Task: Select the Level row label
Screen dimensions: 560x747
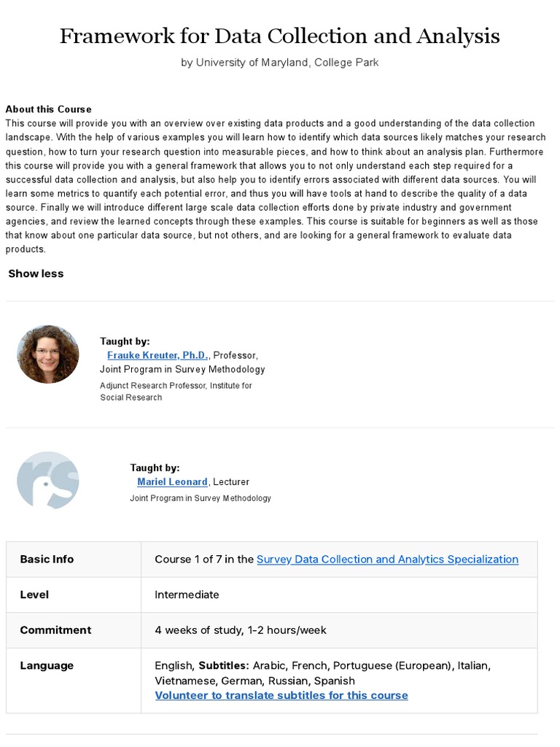Action: (x=34, y=595)
